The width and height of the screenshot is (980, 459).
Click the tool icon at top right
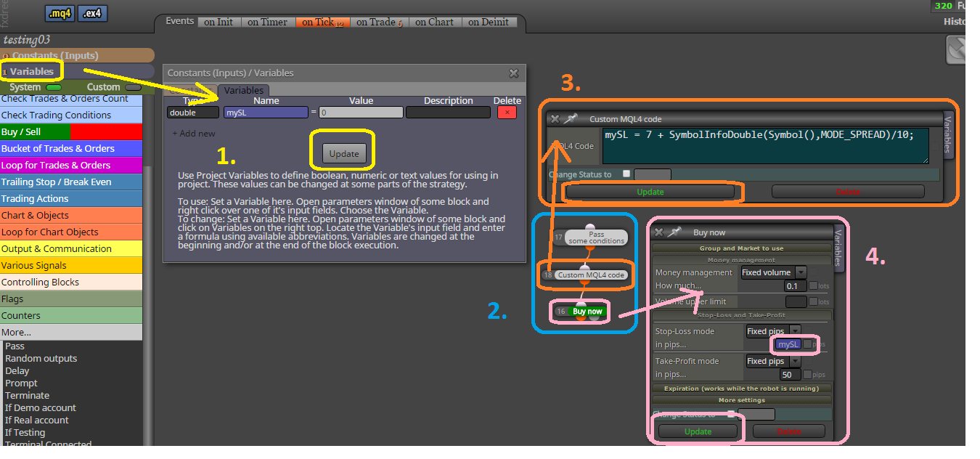[x=956, y=49]
